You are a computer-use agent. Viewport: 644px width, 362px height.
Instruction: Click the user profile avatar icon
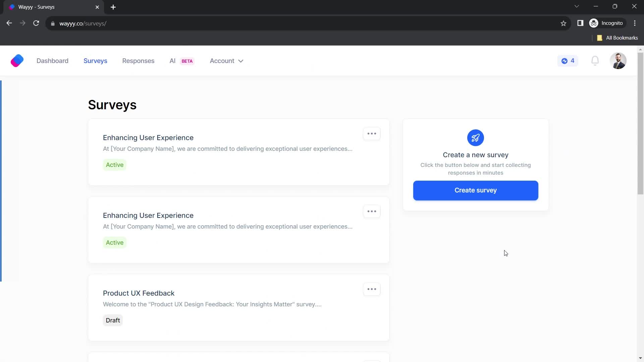click(x=619, y=61)
